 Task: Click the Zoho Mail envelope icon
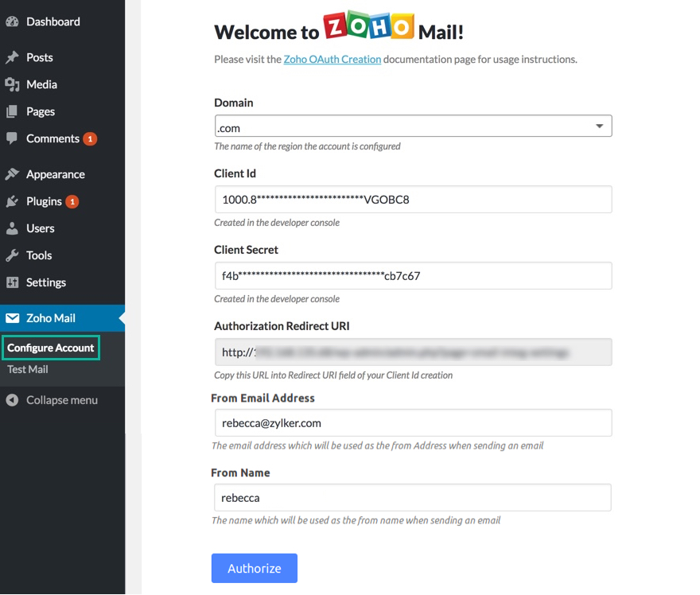coord(13,318)
